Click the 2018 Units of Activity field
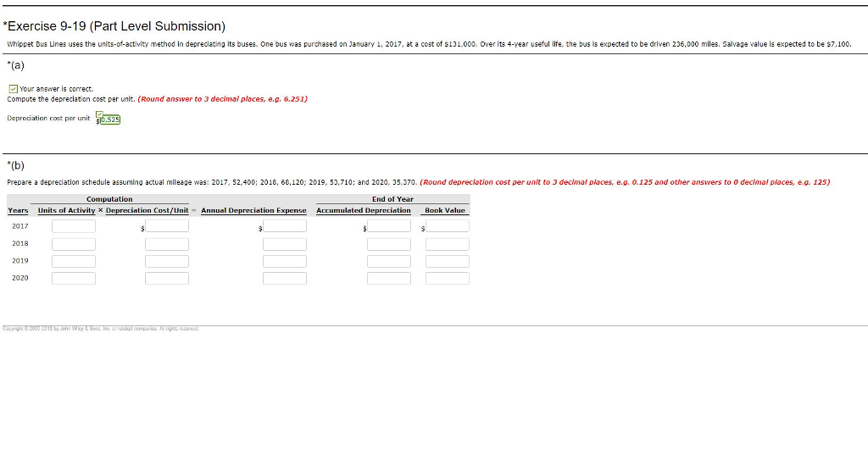This screenshot has width=868, height=455. click(74, 244)
